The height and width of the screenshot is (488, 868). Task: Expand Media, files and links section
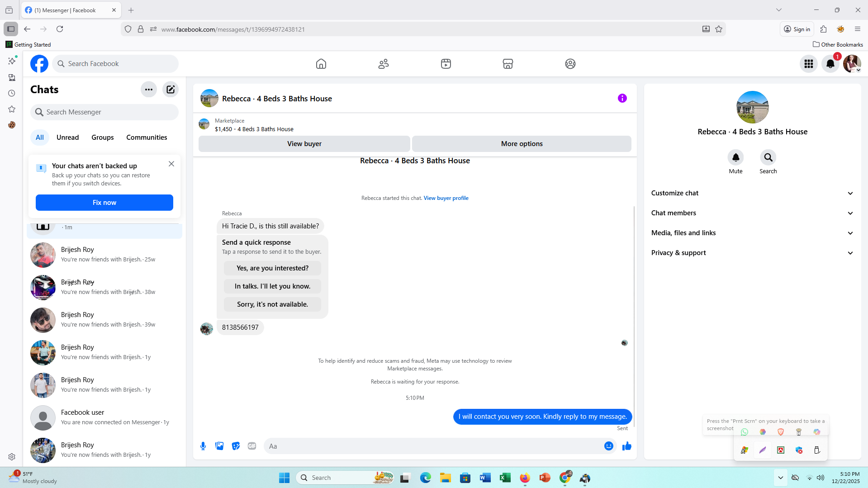753,233
